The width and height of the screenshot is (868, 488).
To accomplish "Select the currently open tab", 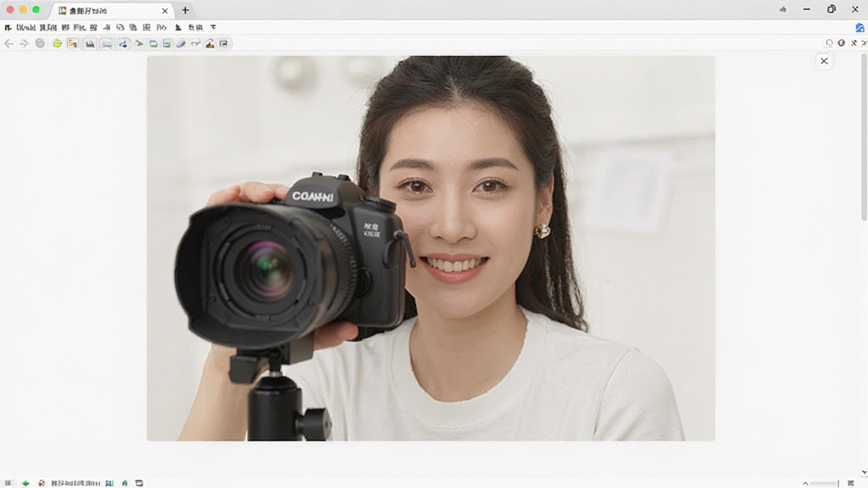I will [111, 10].
